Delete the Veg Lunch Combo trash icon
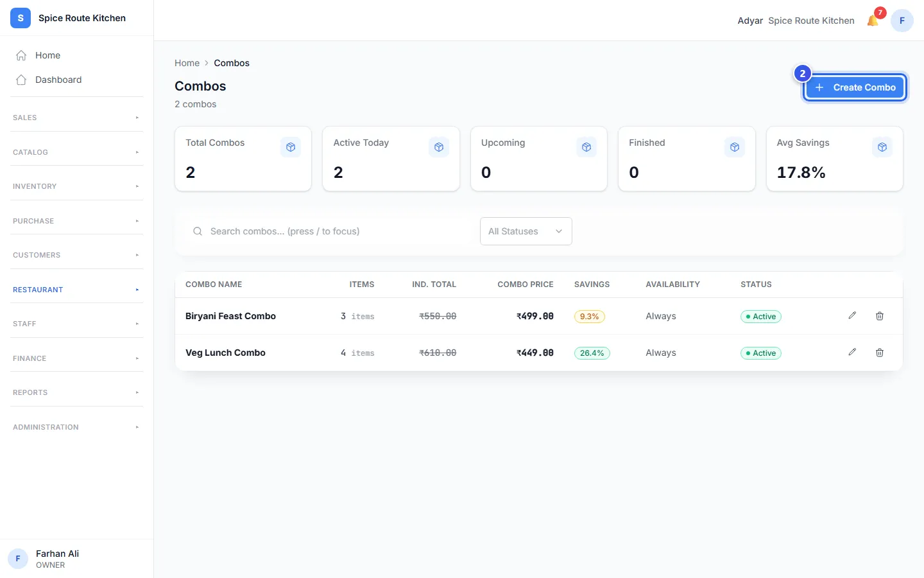Viewport: 924px width, 578px height. tap(880, 353)
